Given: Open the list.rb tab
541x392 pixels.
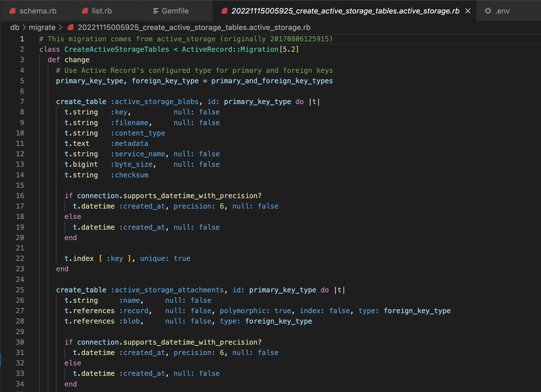Looking at the screenshot, I should point(108,11).
